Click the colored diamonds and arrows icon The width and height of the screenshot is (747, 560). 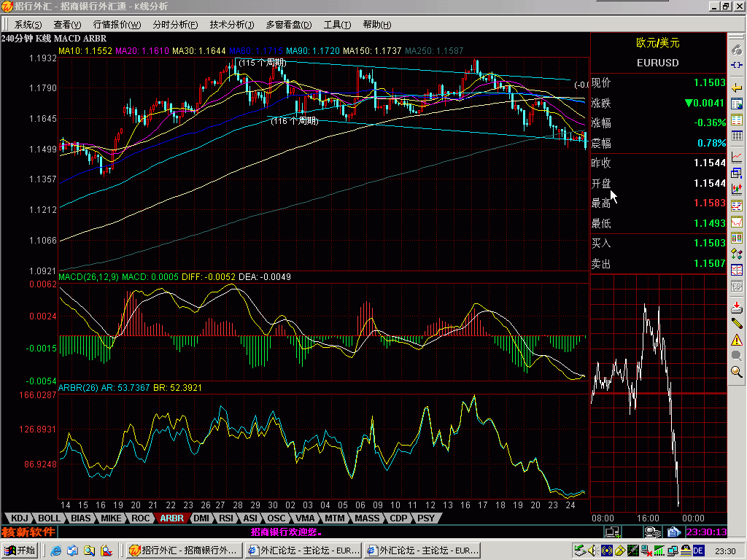737,254
